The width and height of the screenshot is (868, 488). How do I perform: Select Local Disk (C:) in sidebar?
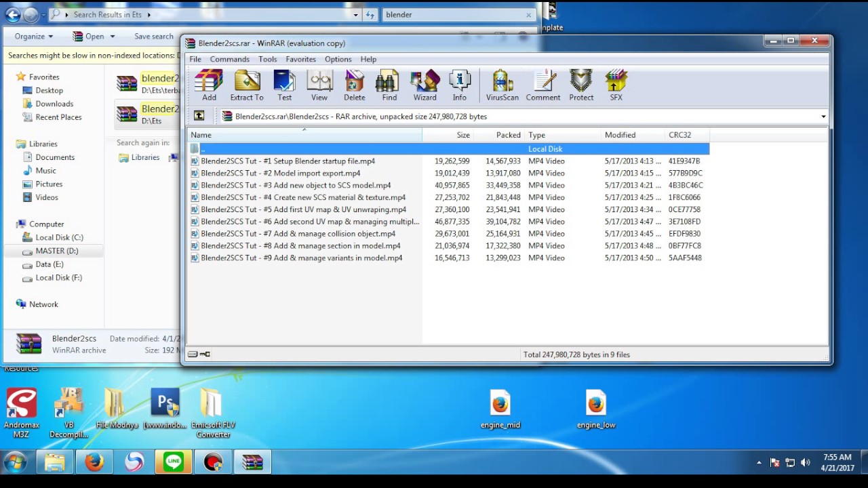[59, 237]
